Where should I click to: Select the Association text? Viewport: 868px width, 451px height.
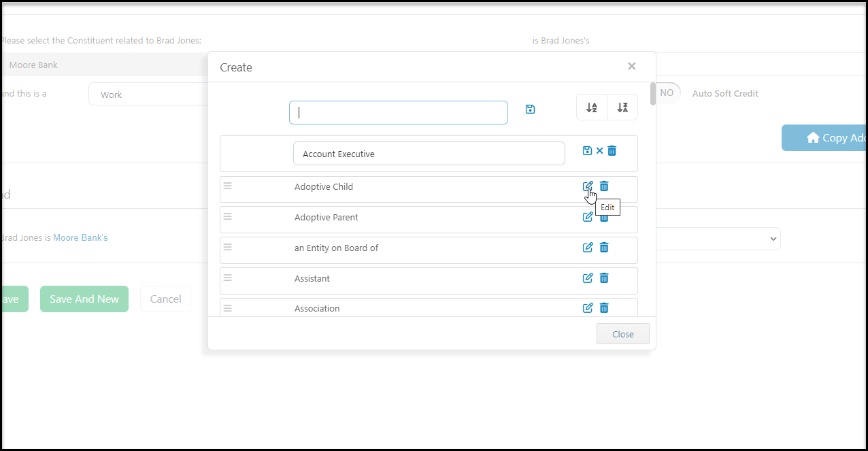click(317, 308)
